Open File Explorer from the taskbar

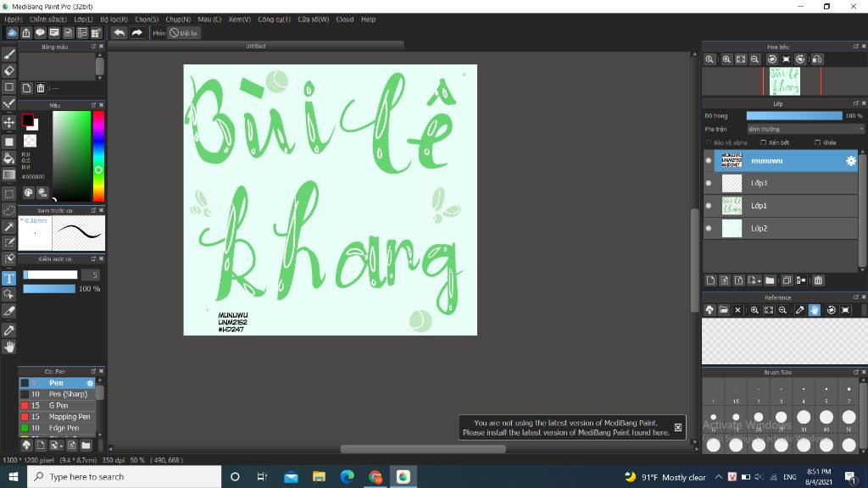(x=319, y=477)
